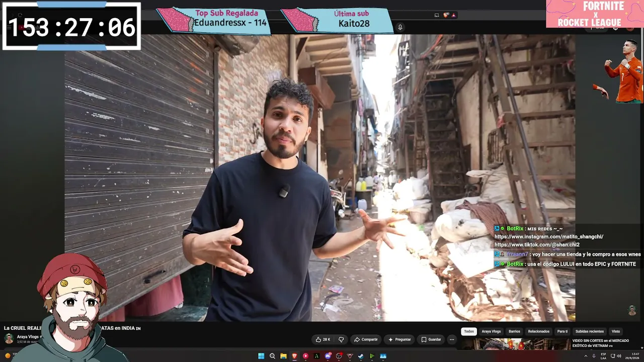The image size is (644, 362).
Task: Select the Araya Vlogs filter chip
Action: (x=491, y=331)
